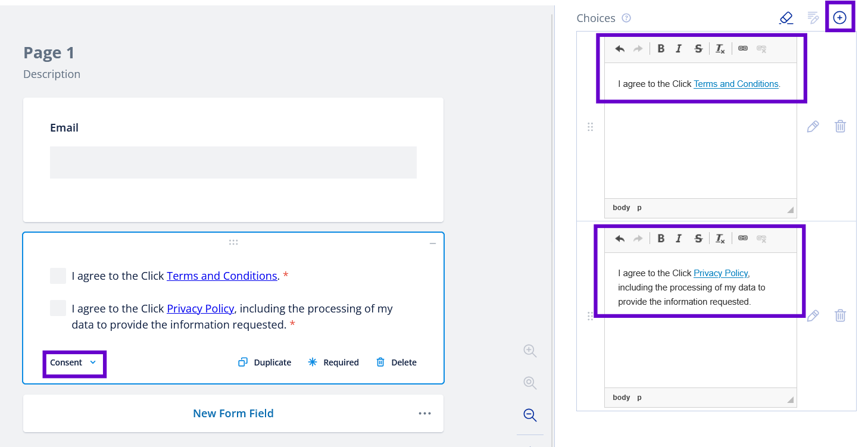
Task: Click the first editor resize corner handle
Action: point(791,210)
